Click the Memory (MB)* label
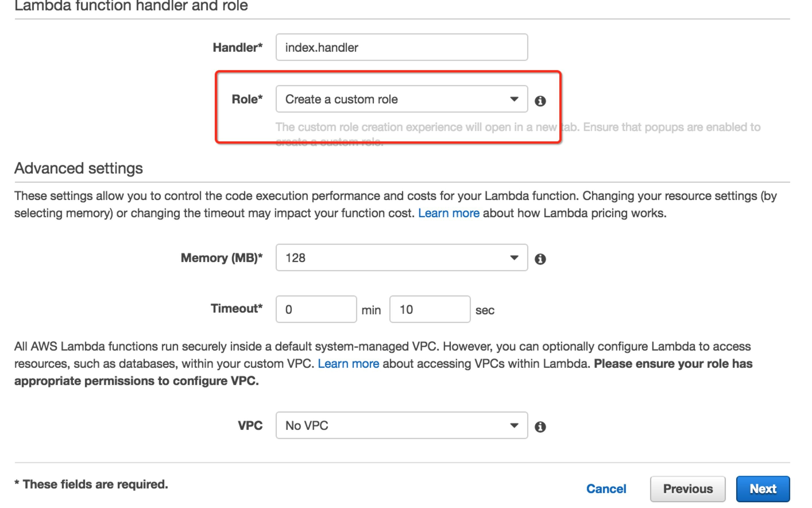The width and height of the screenshot is (812, 508). coord(222,258)
